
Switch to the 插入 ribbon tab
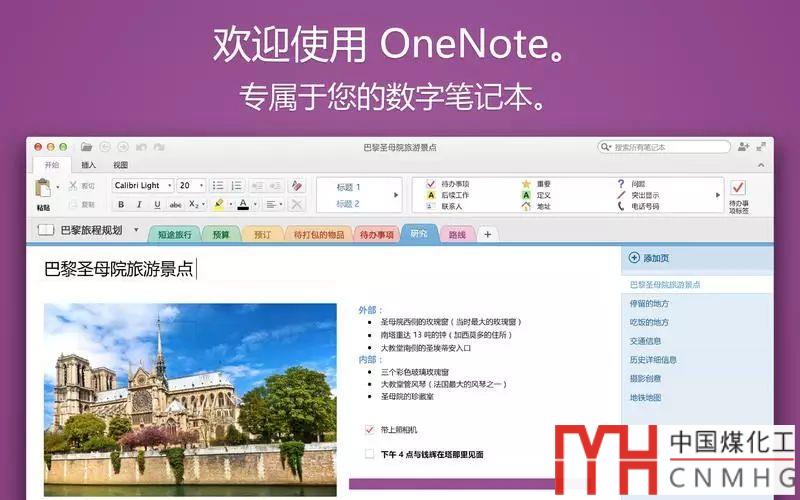pos(88,165)
